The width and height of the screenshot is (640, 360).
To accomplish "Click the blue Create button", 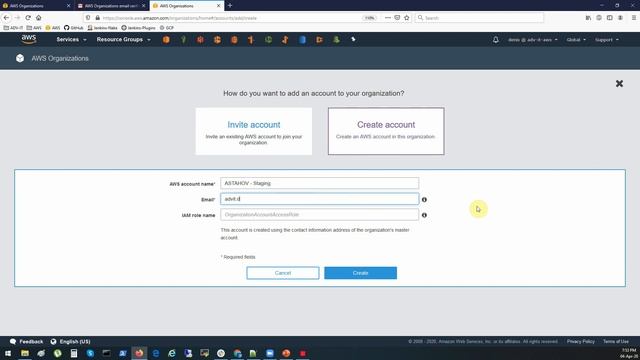I will tap(360, 273).
